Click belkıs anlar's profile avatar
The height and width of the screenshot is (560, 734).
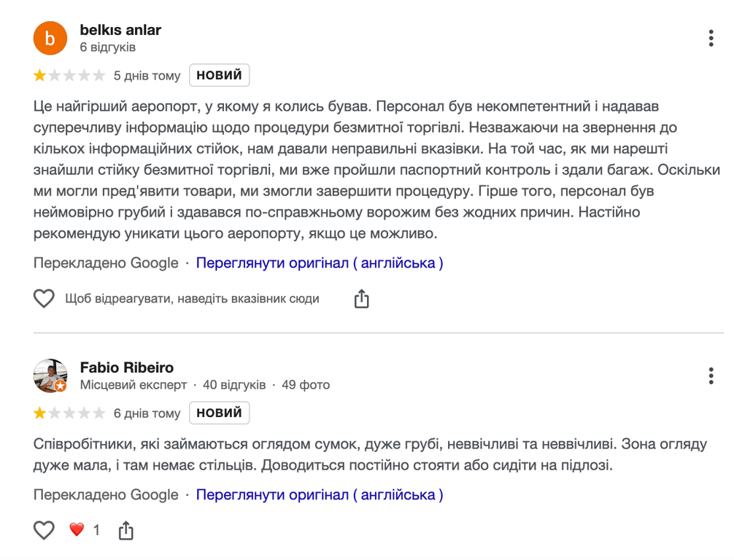50,38
